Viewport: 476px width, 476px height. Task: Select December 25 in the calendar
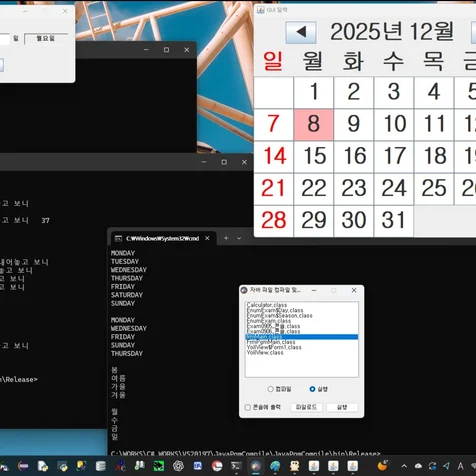(434, 188)
